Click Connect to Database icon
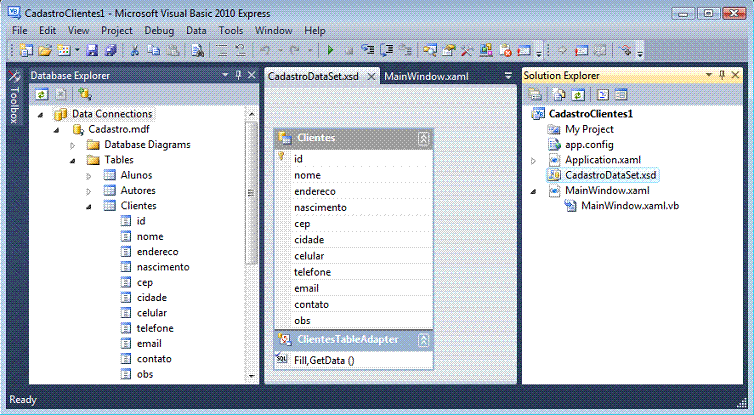Screen dimensions: 754x415 pyautogui.click(x=85, y=94)
